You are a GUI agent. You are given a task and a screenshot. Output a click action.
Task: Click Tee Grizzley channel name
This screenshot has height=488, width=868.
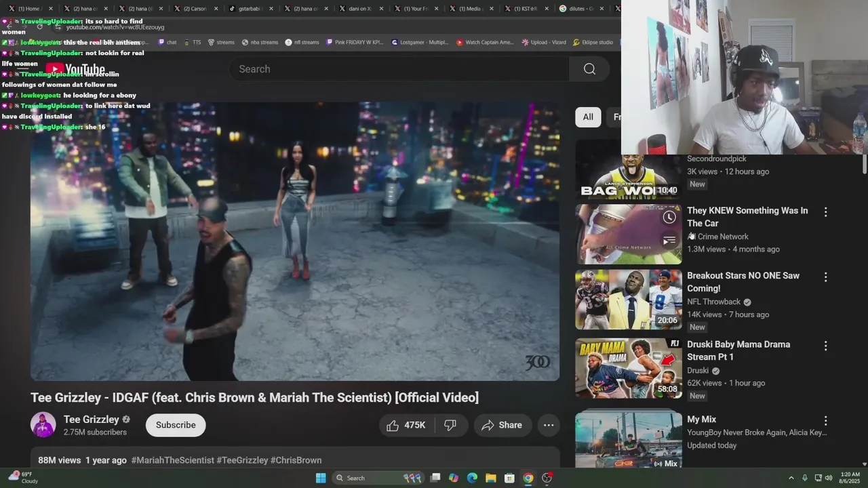pyautogui.click(x=91, y=420)
